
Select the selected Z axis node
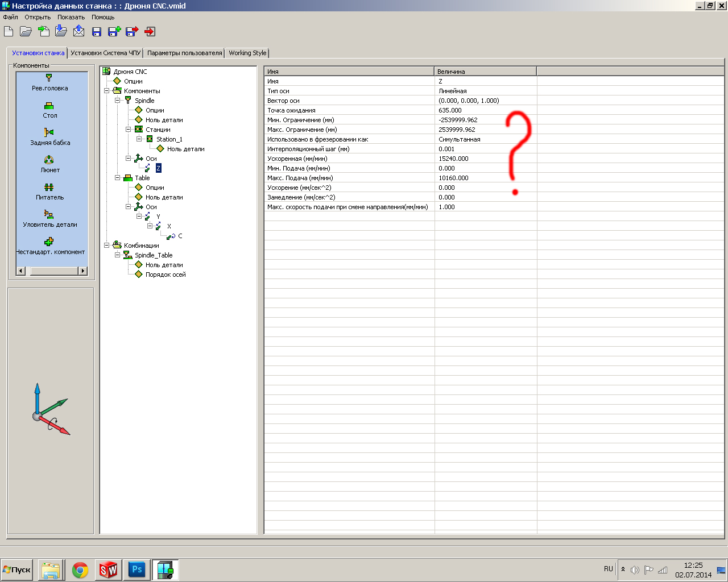click(158, 168)
